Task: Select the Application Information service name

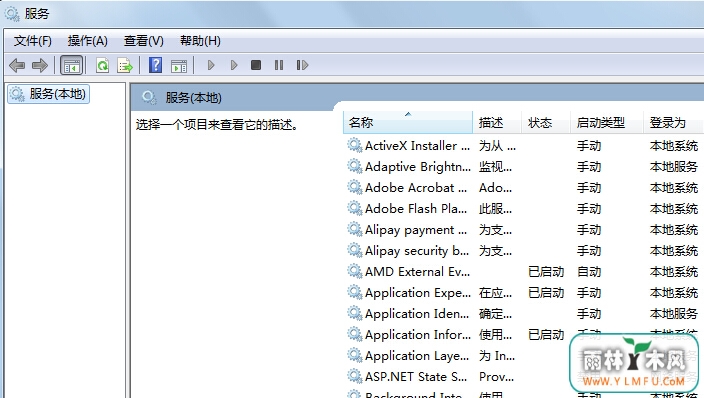Action: pyautogui.click(x=418, y=335)
